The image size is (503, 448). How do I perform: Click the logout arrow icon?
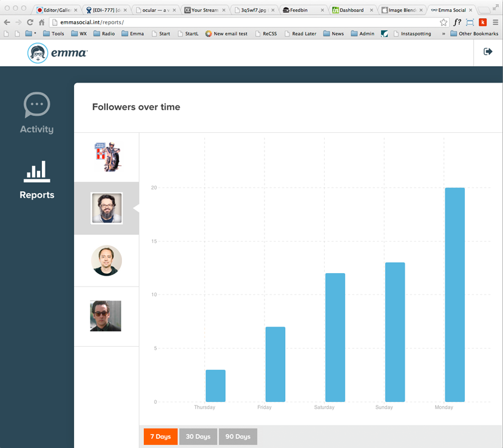click(488, 52)
